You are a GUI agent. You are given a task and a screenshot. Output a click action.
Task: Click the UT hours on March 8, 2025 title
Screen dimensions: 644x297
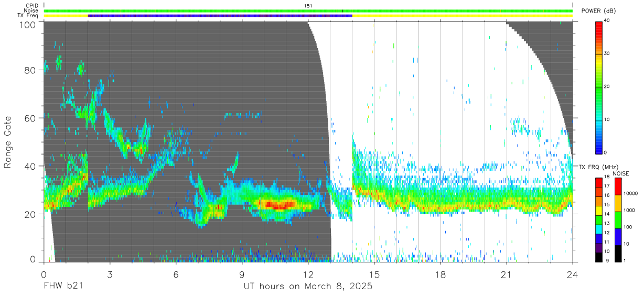308,287
